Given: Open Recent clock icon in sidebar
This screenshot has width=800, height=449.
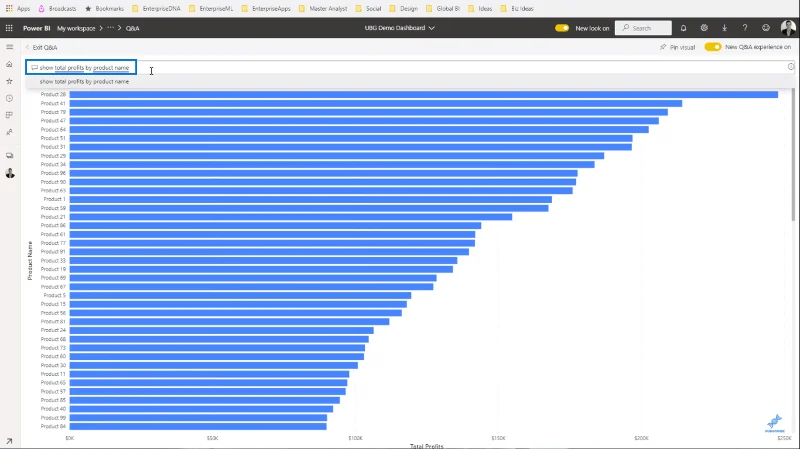Looking at the screenshot, I should point(9,98).
